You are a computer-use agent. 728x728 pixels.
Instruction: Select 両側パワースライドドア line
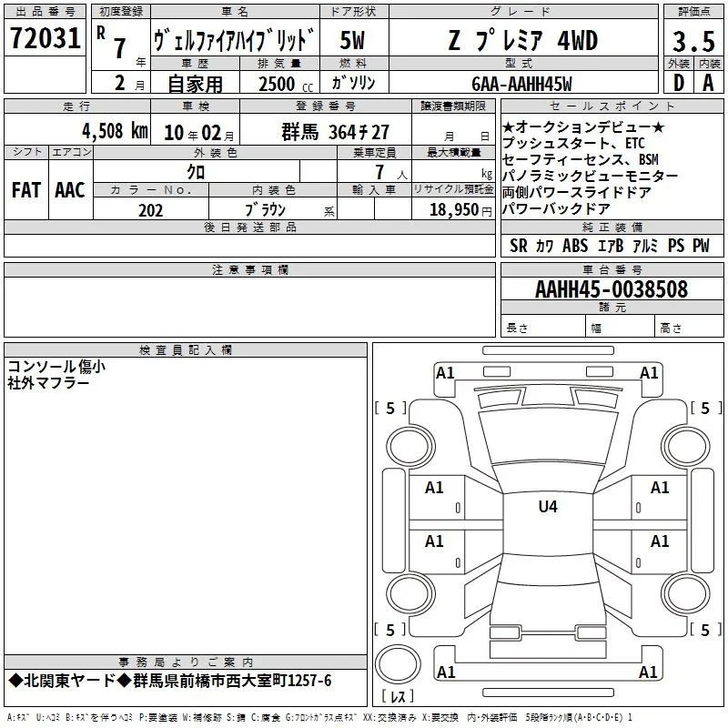(x=577, y=192)
